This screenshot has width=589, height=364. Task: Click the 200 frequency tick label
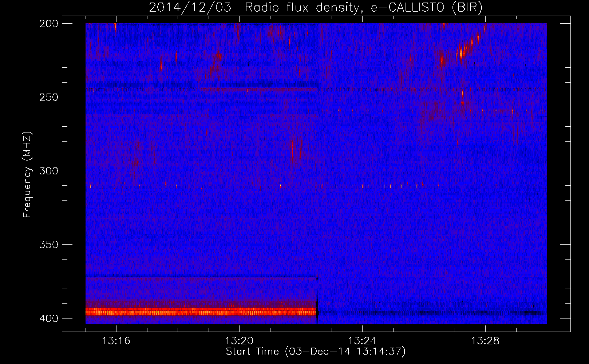tap(48, 24)
